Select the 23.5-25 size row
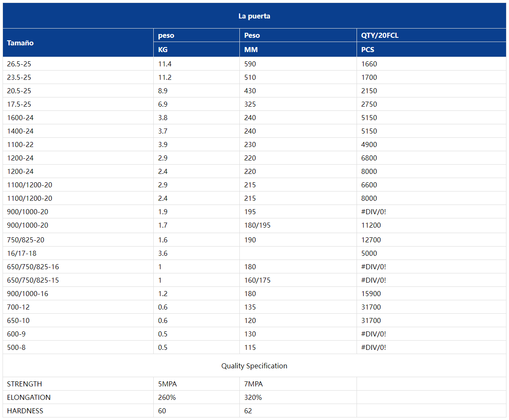This screenshot has width=509, height=420. (x=254, y=77)
